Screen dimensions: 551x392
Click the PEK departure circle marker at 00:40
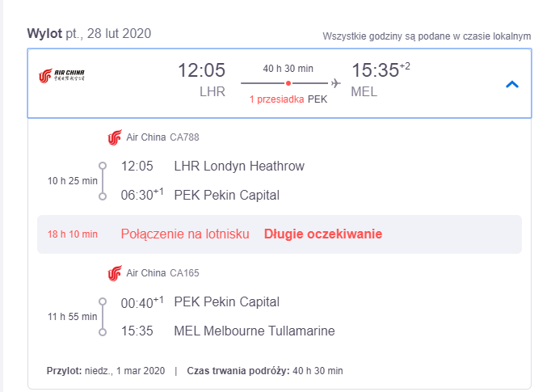tap(103, 301)
